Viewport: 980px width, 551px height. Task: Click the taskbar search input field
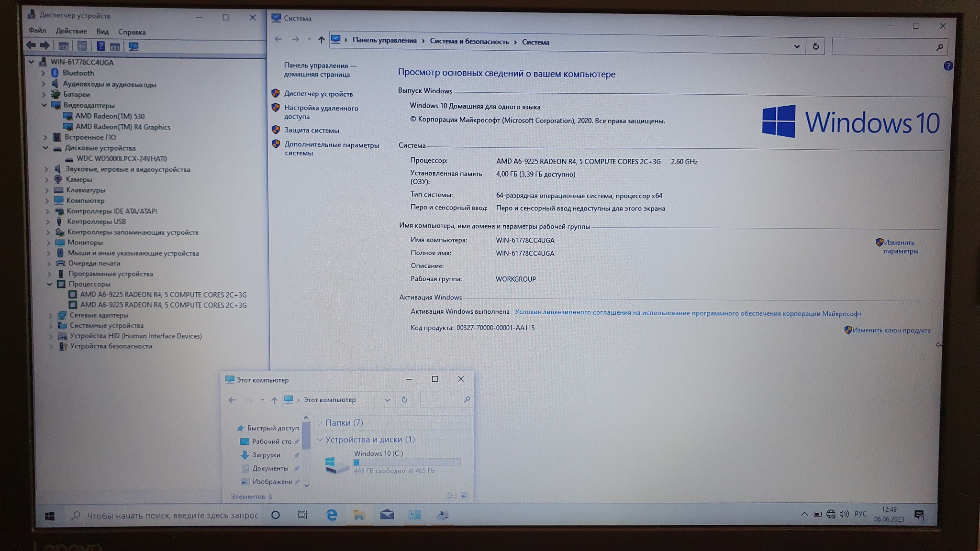(172, 515)
